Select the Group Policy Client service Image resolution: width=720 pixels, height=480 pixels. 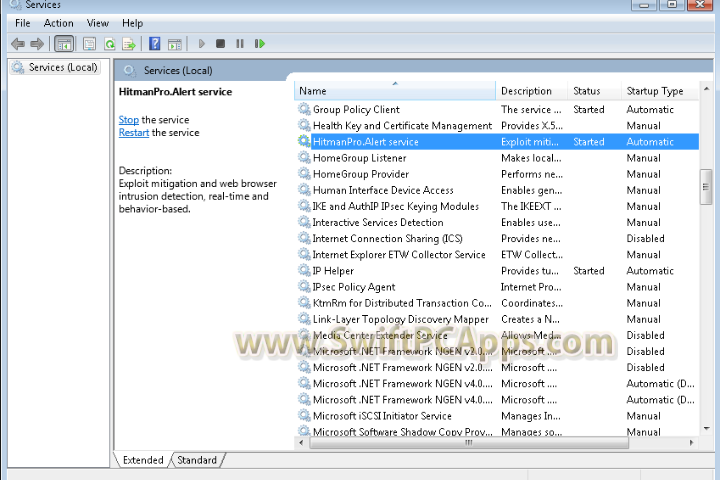point(497,109)
